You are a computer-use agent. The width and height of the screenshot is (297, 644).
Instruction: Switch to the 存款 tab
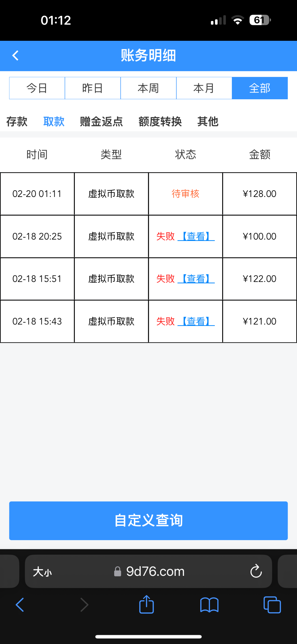[17, 122]
